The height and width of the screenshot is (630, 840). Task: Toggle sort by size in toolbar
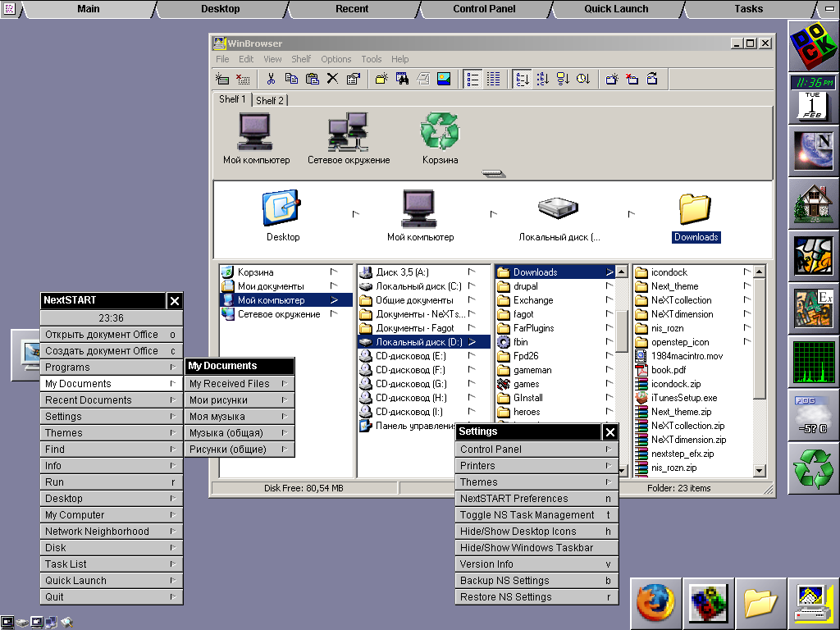point(563,80)
